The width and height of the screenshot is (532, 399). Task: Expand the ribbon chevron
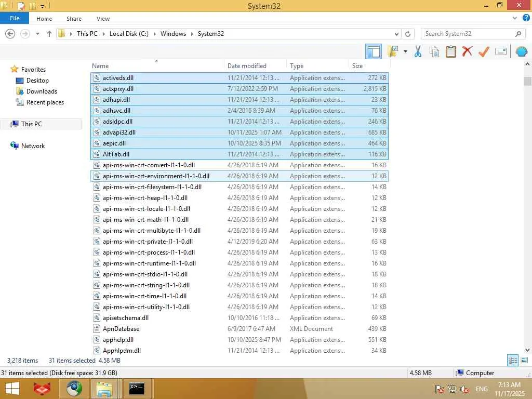point(515,18)
